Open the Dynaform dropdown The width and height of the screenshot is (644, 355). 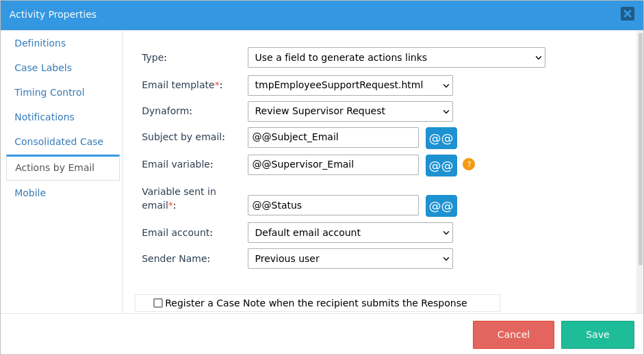coord(350,111)
